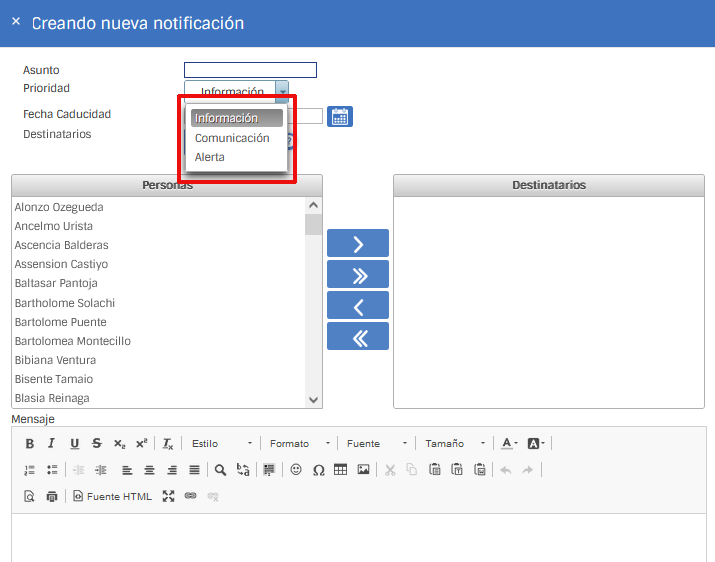
Task: Paste from Word
Action: 479,470
